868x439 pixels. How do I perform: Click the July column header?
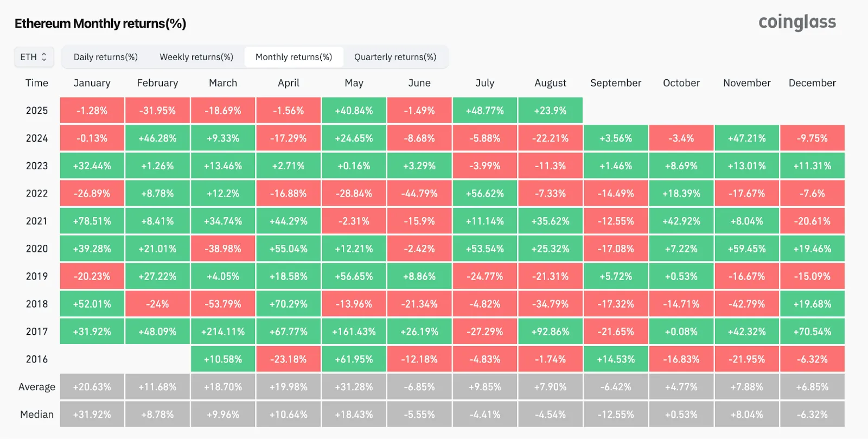pyautogui.click(x=484, y=82)
